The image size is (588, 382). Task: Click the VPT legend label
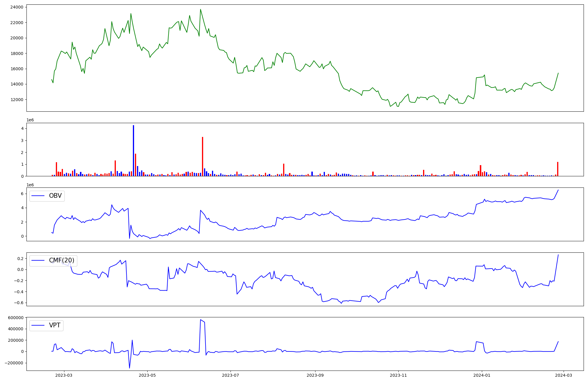click(x=55, y=325)
